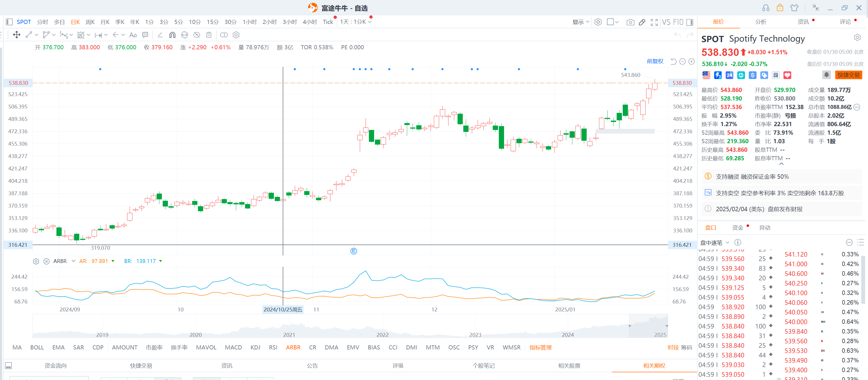Select the crosshair move drawing tool
Viewport: 868px width, 380px height.
(17, 35)
